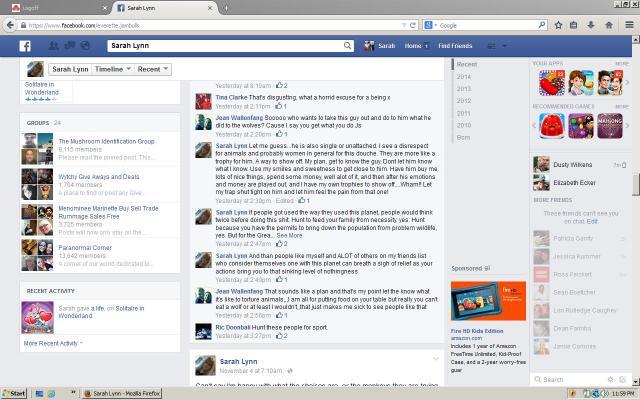Viewport: 640px width, 400px height.
Task: Open new tab plus button
Action: (226, 8)
